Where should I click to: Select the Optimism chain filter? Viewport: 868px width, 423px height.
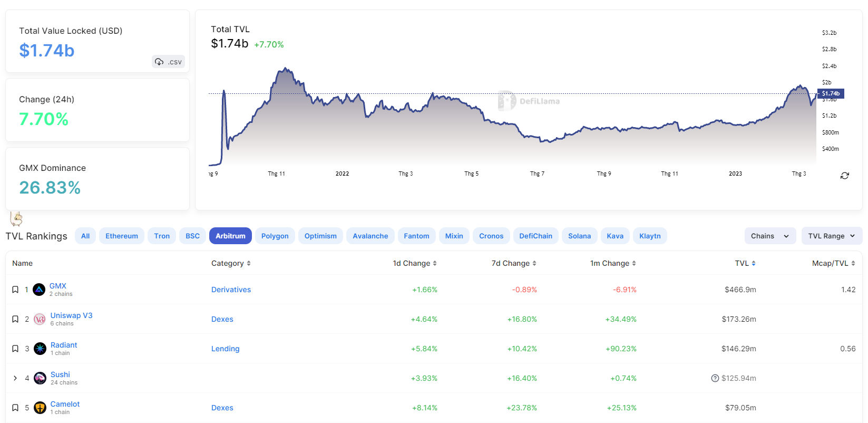click(320, 236)
